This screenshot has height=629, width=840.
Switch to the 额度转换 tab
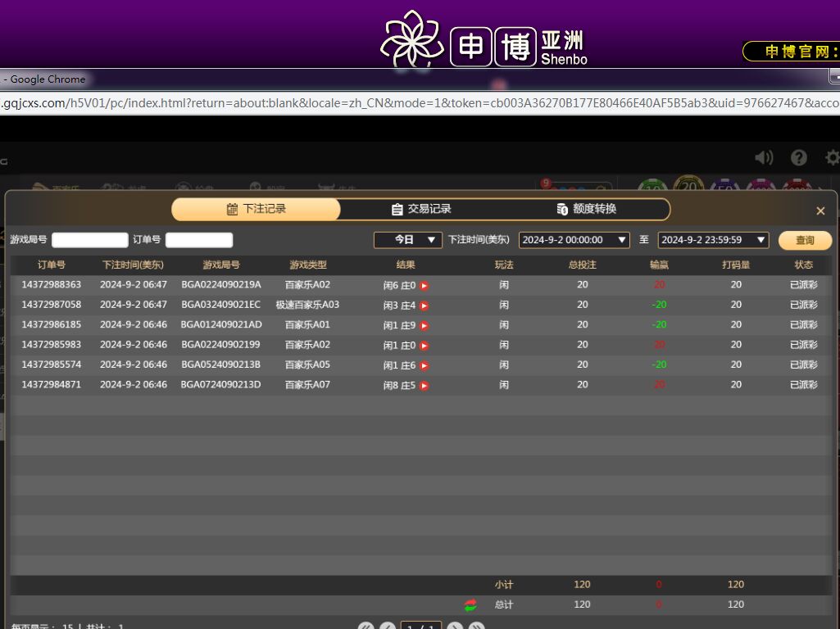[x=586, y=210]
